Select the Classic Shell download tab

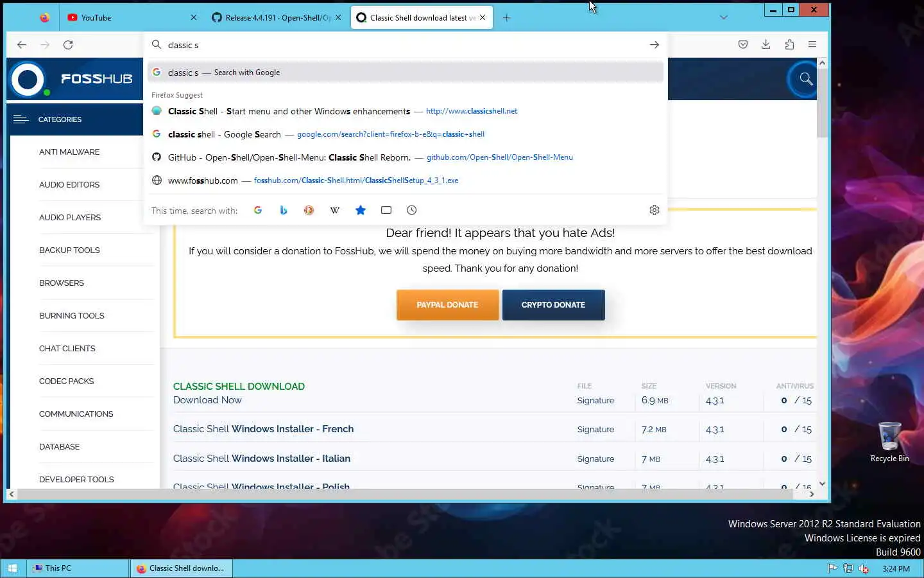(422, 18)
